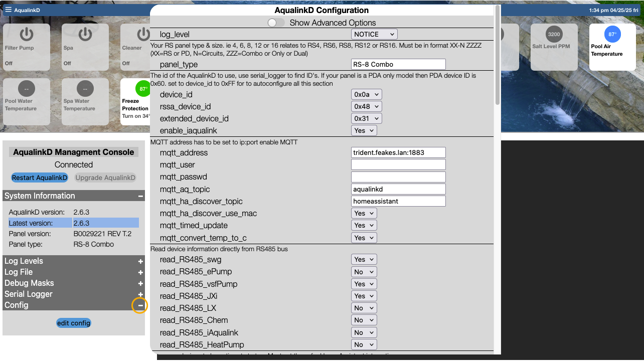Image resolution: width=644 pixels, height=361 pixels.
Task: Open the device_id 0x0a dropdown
Action: [x=366, y=94]
